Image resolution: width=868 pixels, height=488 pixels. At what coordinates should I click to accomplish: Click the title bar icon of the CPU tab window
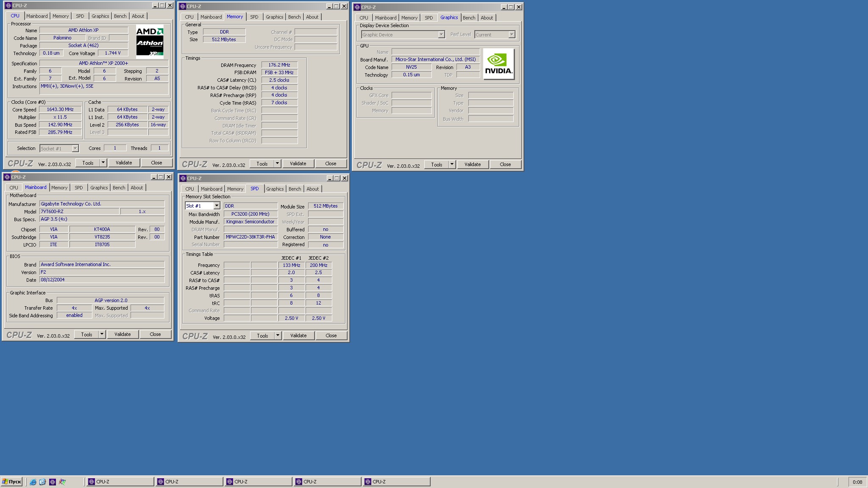pyautogui.click(x=8, y=6)
